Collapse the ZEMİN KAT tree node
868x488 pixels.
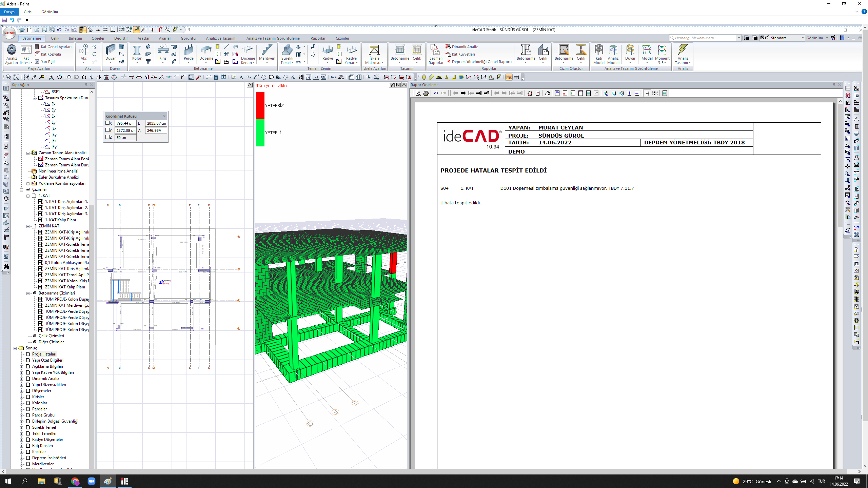[28, 226]
